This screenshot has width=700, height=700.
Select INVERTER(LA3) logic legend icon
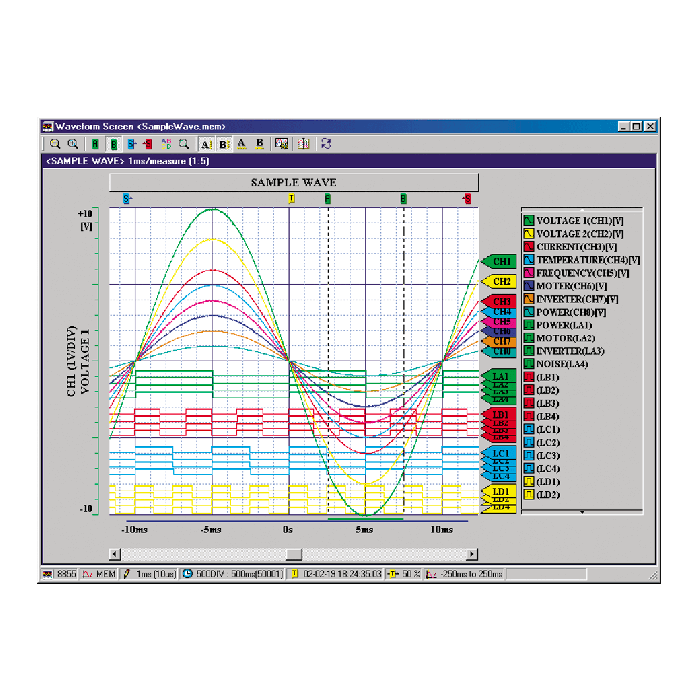(529, 351)
